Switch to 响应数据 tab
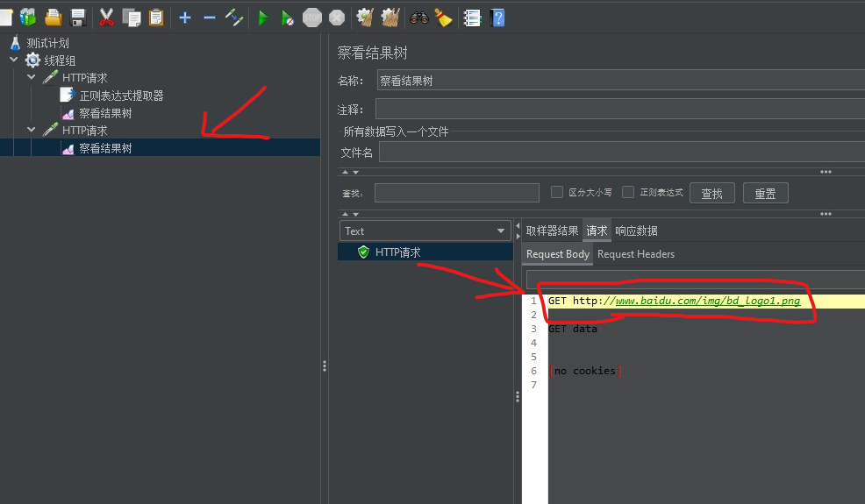The height and width of the screenshot is (504, 865). coord(636,231)
